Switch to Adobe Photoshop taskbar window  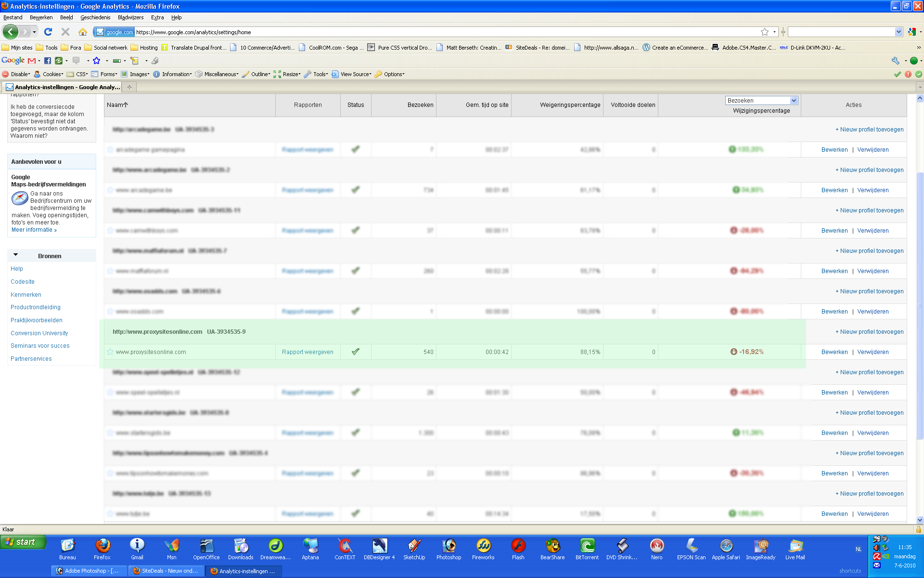tap(90, 571)
